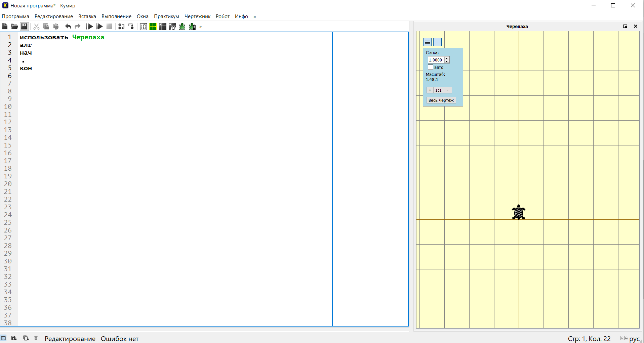Increase grid size with up arrow
This screenshot has height=343, width=644.
point(447,58)
